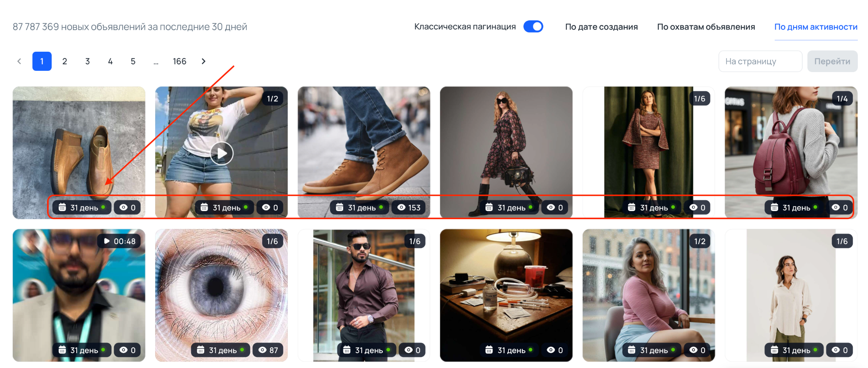Click the 1/4 counter on backpack ad
Image resolution: width=868 pixels, height=368 pixels.
842,99
